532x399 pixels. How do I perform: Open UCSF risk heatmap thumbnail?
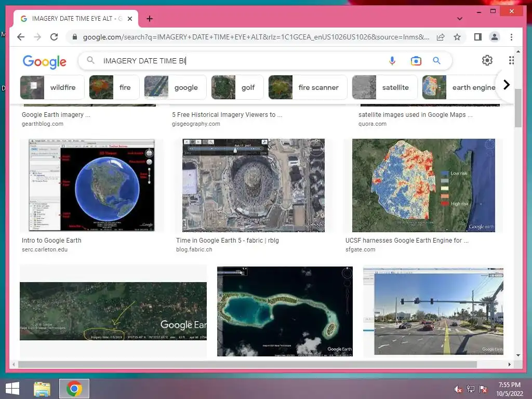click(423, 185)
